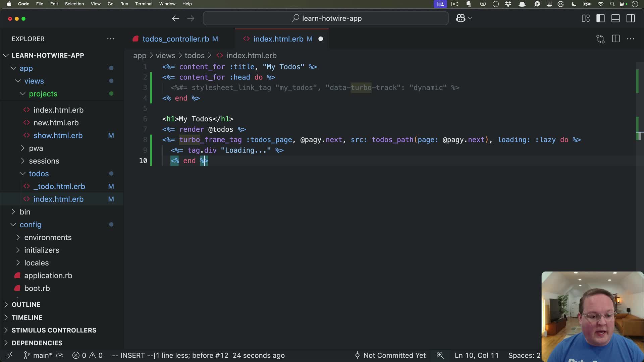This screenshot has height=362, width=644.
Task: Click the Go Back arrow
Action: [175, 18]
